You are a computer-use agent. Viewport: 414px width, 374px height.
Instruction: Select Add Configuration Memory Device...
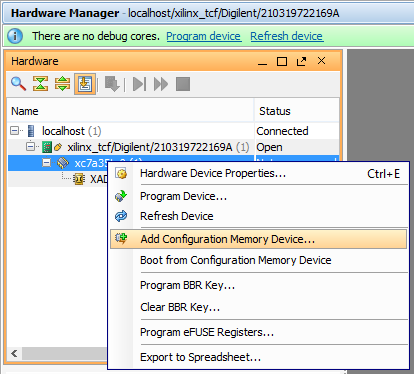[259, 239]
